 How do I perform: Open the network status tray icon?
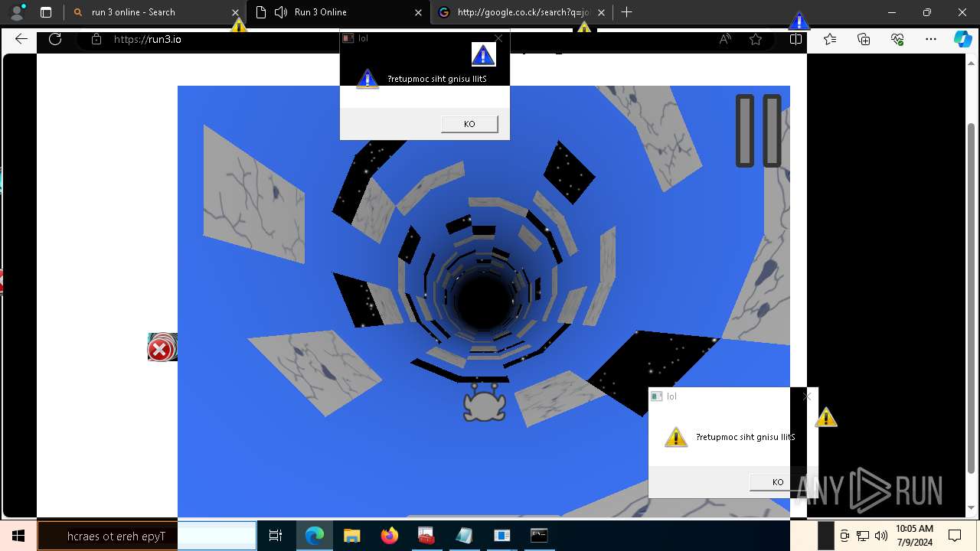tap(863, 536)
